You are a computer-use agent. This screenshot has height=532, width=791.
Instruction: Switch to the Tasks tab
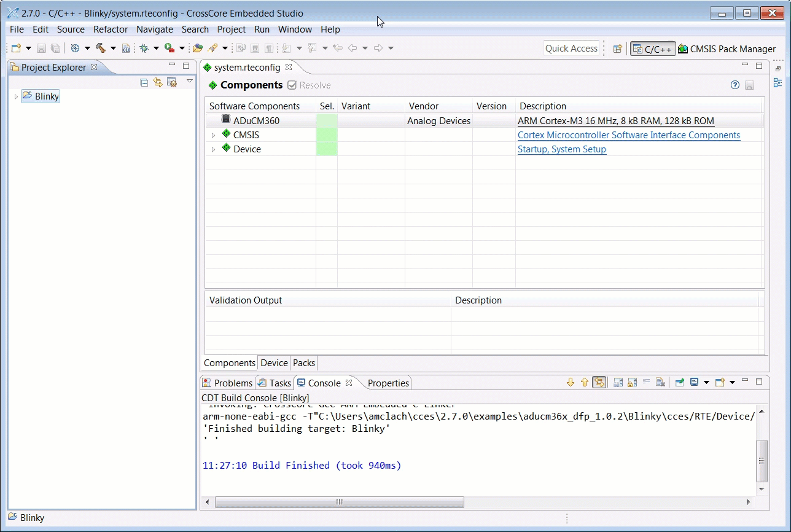click(x=275, y=383)
